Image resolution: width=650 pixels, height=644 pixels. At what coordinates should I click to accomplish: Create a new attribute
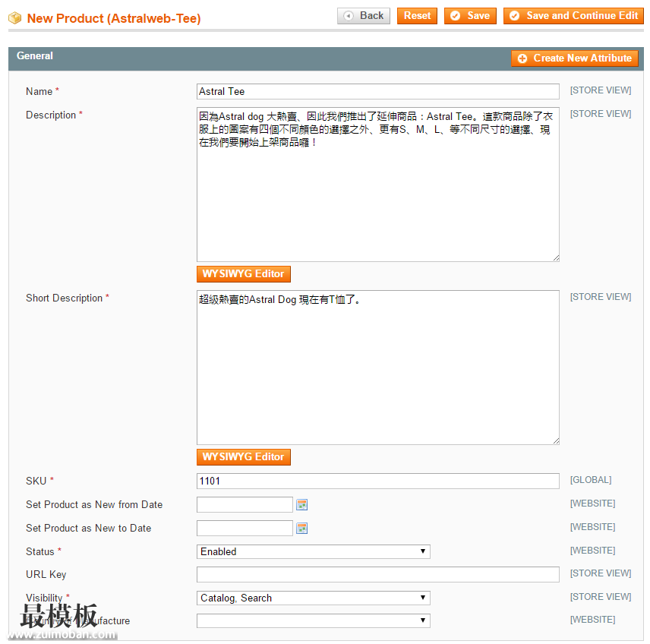[x=575, y=58]
